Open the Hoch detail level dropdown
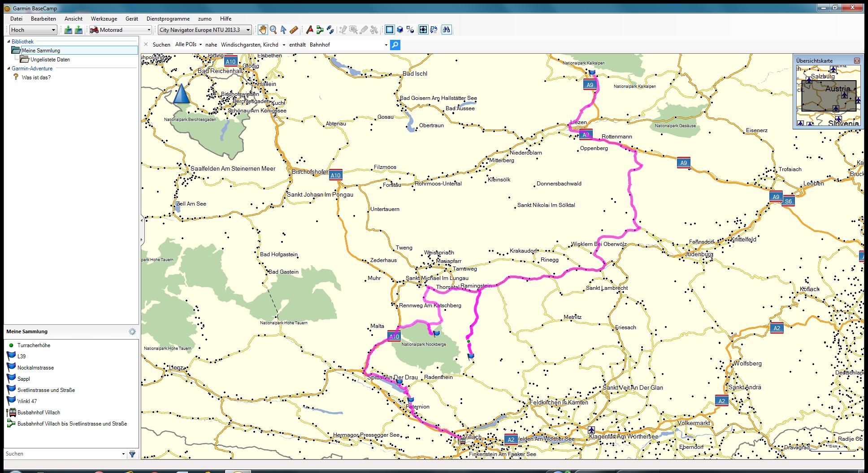The image size is (868, 473). pyautogui.click(x=34, y=30)
